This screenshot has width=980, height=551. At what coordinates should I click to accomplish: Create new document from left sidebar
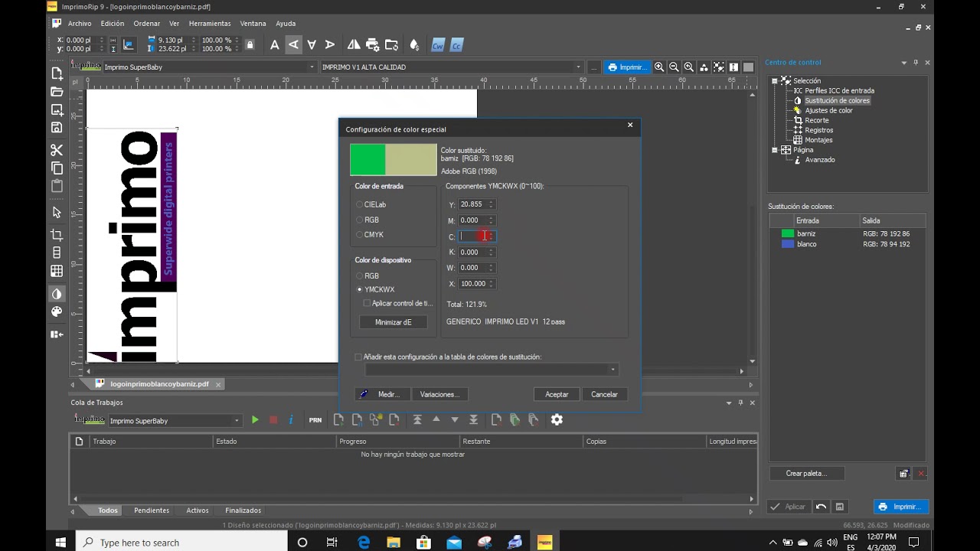(x=57, y=73)
